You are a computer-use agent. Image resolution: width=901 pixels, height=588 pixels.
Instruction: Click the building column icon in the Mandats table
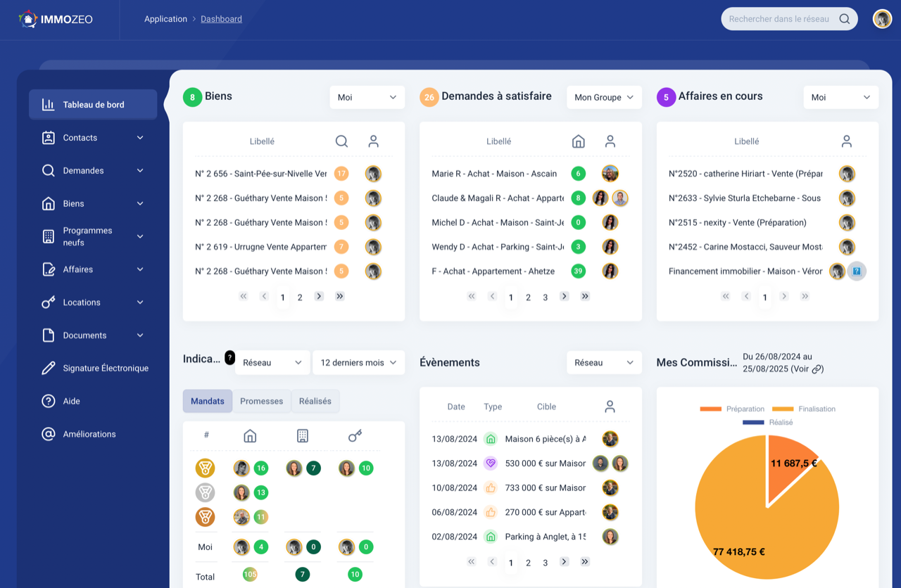(302, 435)
